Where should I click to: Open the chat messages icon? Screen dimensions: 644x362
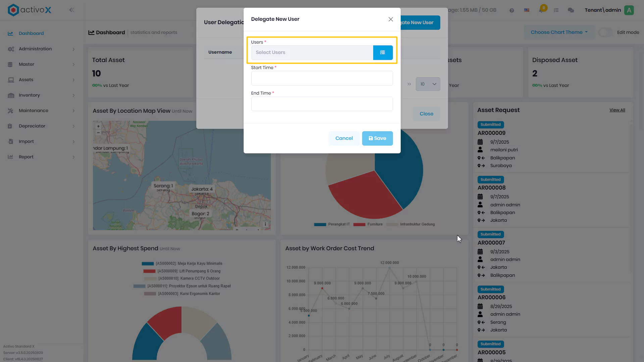571,10
